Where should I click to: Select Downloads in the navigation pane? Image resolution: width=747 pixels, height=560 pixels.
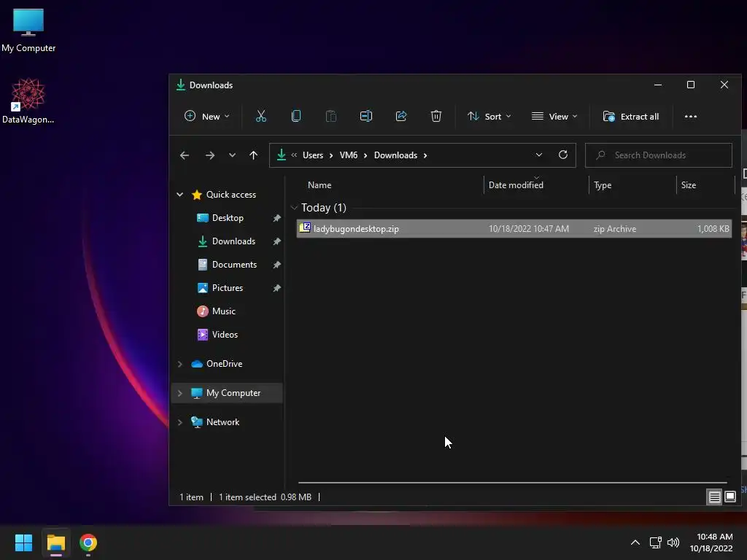233,241
